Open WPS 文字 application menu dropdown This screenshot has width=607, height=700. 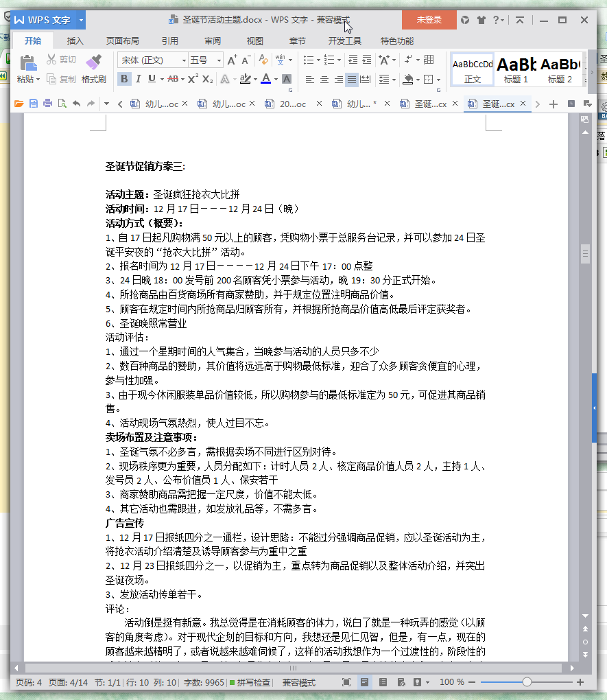pyautogui.click(x=81, y=20)
